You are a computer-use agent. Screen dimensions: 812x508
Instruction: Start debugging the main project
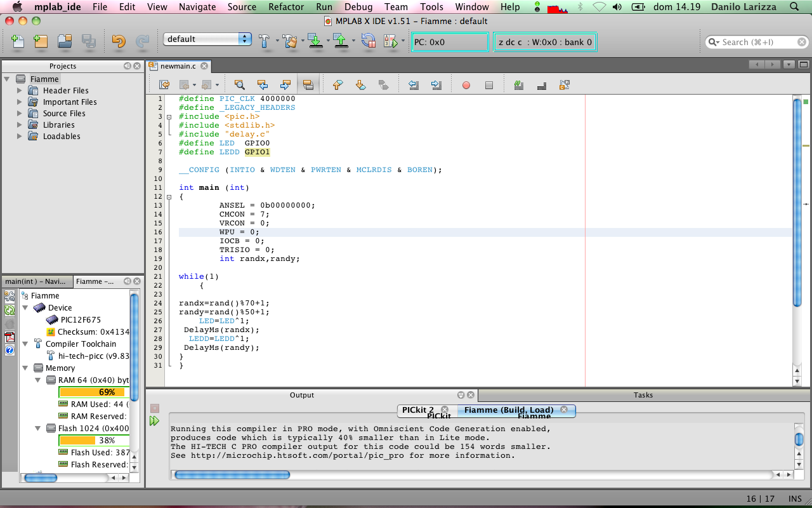pyautogui.click(x=391, y=41)
